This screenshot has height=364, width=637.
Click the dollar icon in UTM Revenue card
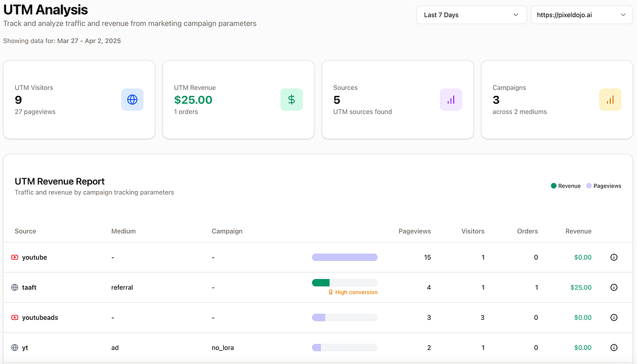pyautogui.click(x=291, y=99)
